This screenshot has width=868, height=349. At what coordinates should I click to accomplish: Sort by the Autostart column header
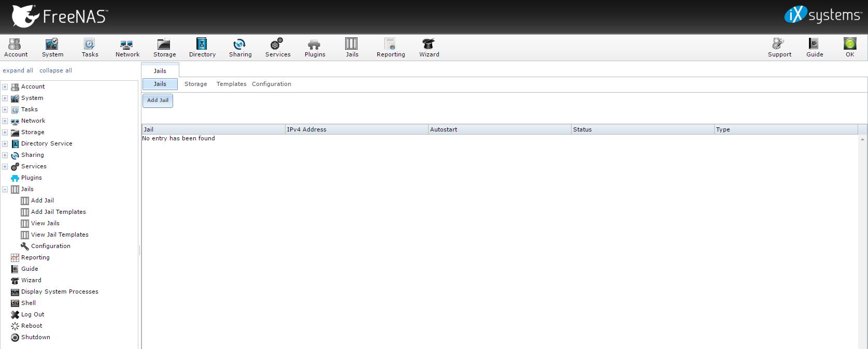coord(500,129)
